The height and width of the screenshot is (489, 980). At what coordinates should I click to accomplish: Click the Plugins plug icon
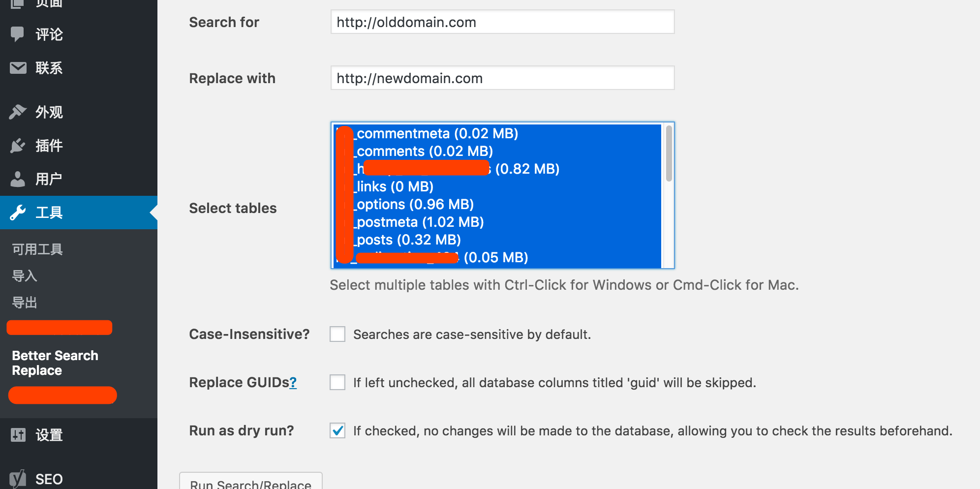point(18,146)
